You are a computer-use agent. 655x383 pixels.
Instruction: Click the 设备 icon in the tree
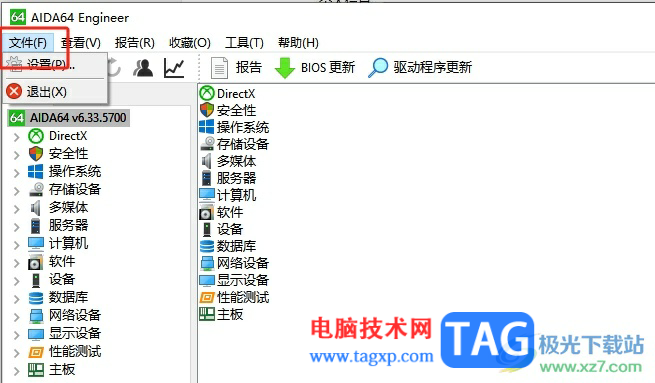(x=36, y=279)
